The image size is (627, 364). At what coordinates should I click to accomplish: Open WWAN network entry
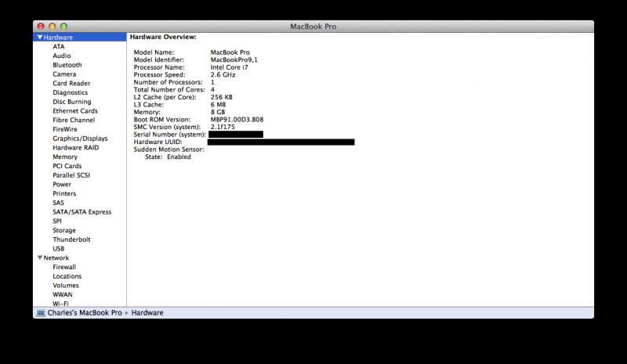(63, 294)
